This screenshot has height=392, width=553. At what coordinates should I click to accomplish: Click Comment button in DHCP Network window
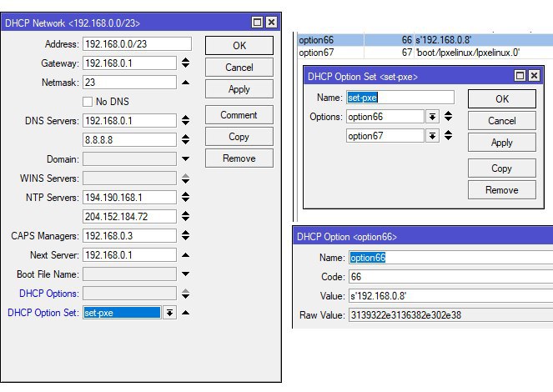pos(239,115)
